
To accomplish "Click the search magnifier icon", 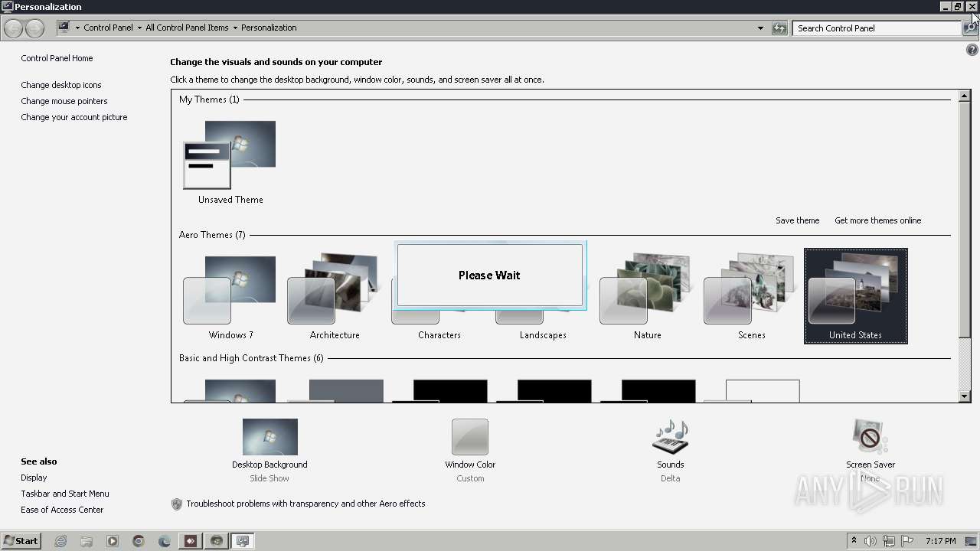I will 969,28.
